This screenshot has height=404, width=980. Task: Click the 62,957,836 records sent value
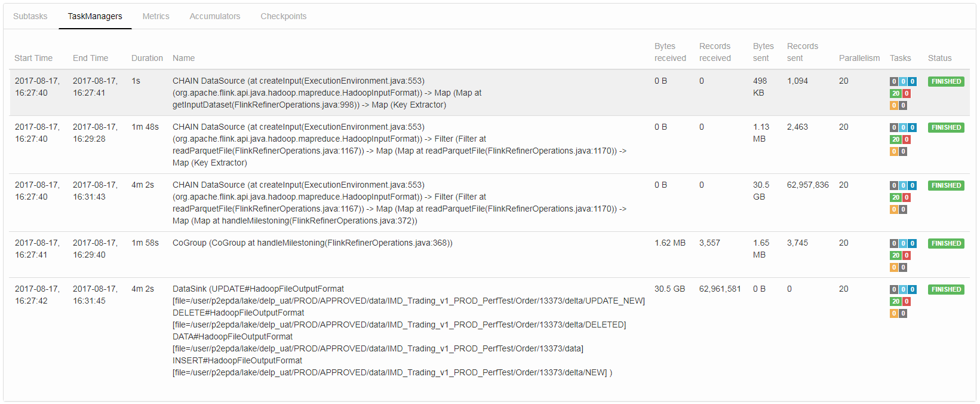click(807, 185)
